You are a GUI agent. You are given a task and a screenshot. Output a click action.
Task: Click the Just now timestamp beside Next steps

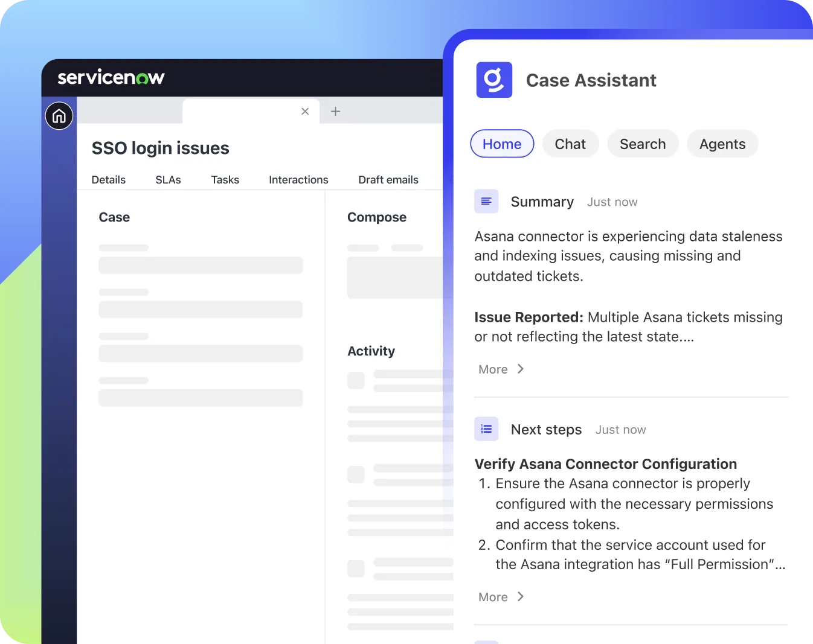(620, 430)
